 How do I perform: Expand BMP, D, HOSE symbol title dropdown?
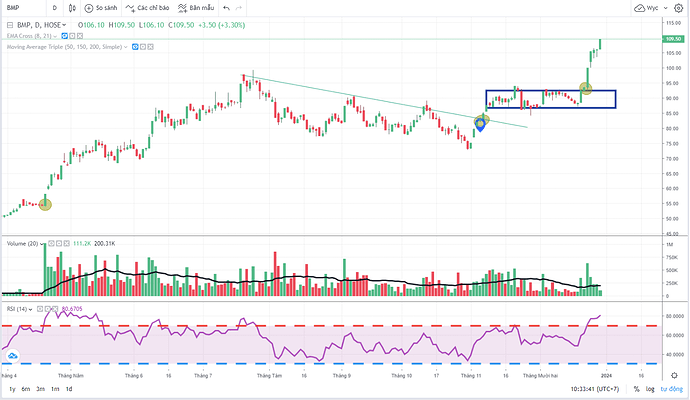pos(64,25)
